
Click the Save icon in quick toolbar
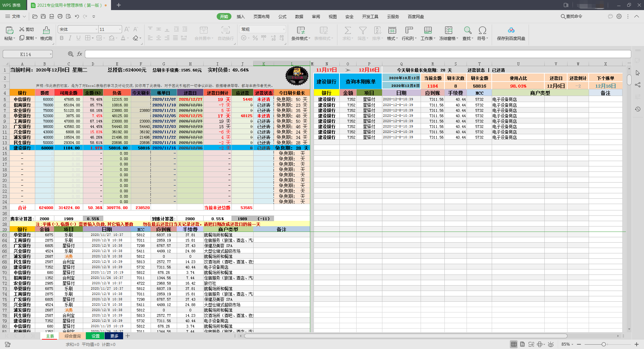coord(43,16)
